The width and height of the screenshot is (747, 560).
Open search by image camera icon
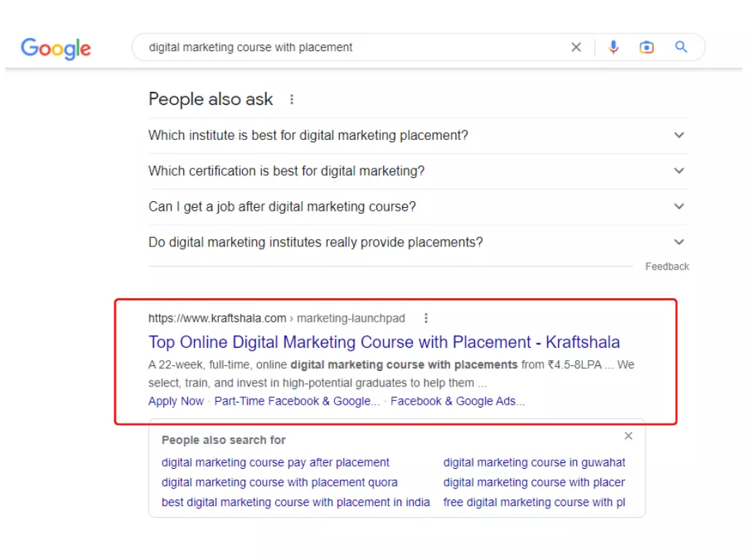(x=646, y=47)
